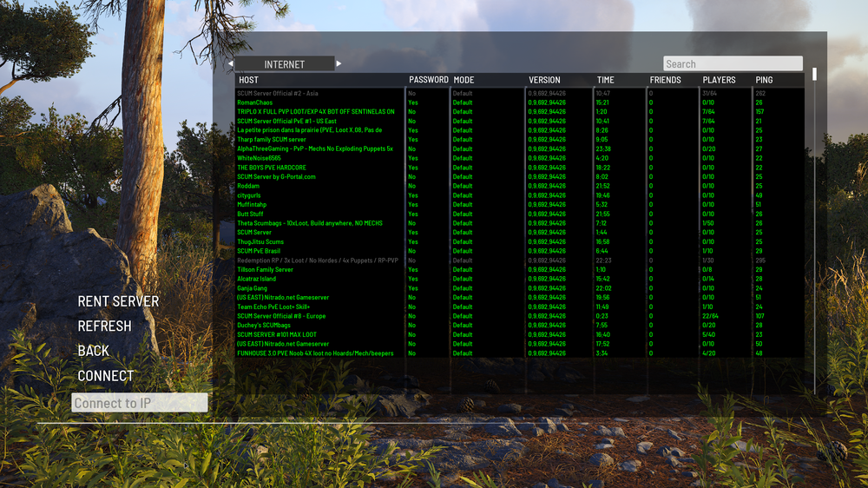The height and width of the screenshot is (488, 868).
Task: Select the WhiteNoise6565 server
Action: [x=519, y=158]
